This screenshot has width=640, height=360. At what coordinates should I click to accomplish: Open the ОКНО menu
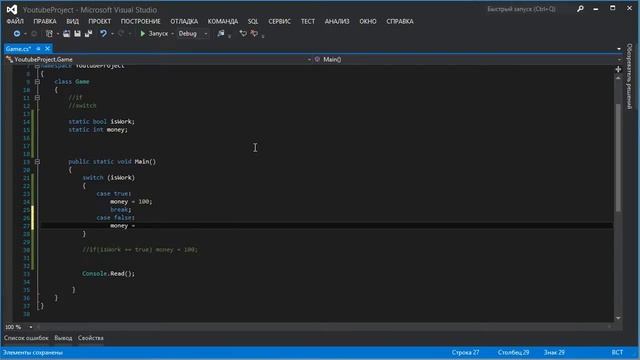click(368, 21)
